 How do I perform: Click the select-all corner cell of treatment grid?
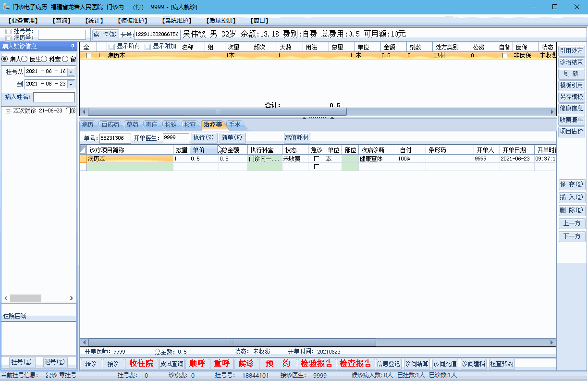84,150
